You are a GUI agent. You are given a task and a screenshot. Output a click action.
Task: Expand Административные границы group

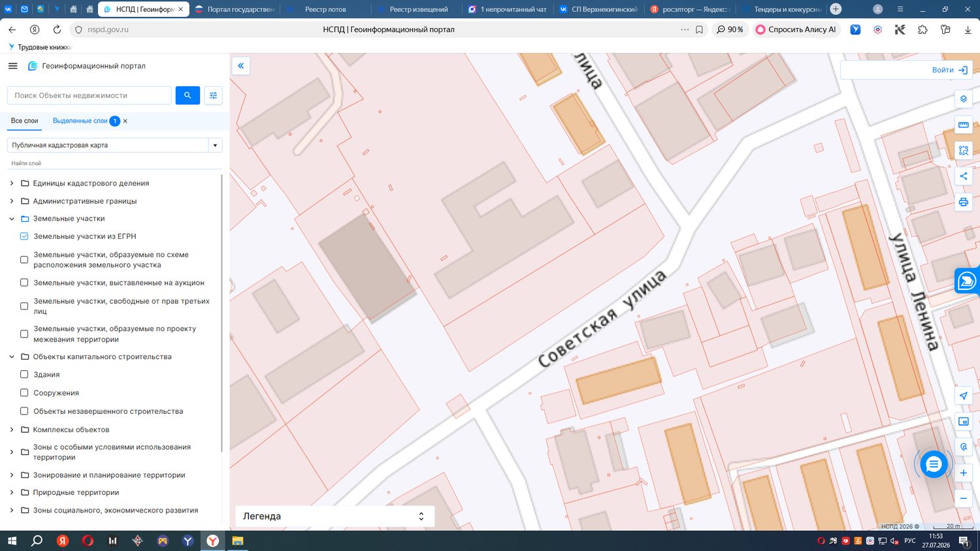point(11,201)
